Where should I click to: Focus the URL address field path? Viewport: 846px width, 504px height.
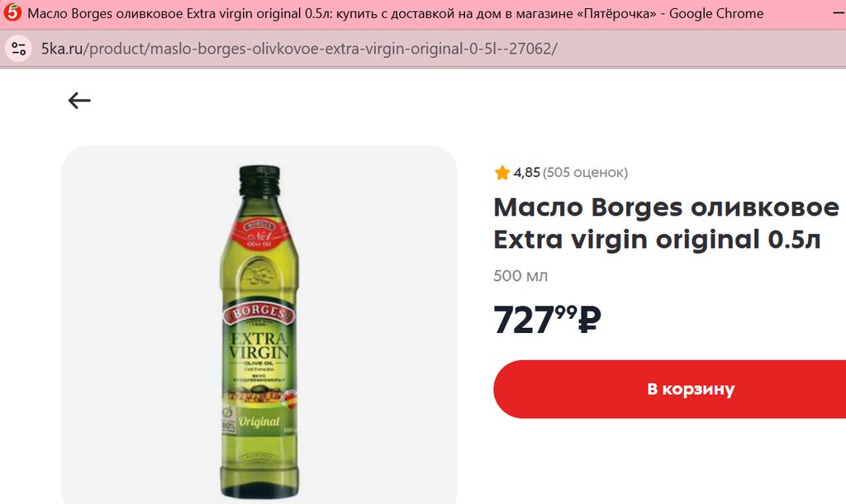(x=321, y=49)
